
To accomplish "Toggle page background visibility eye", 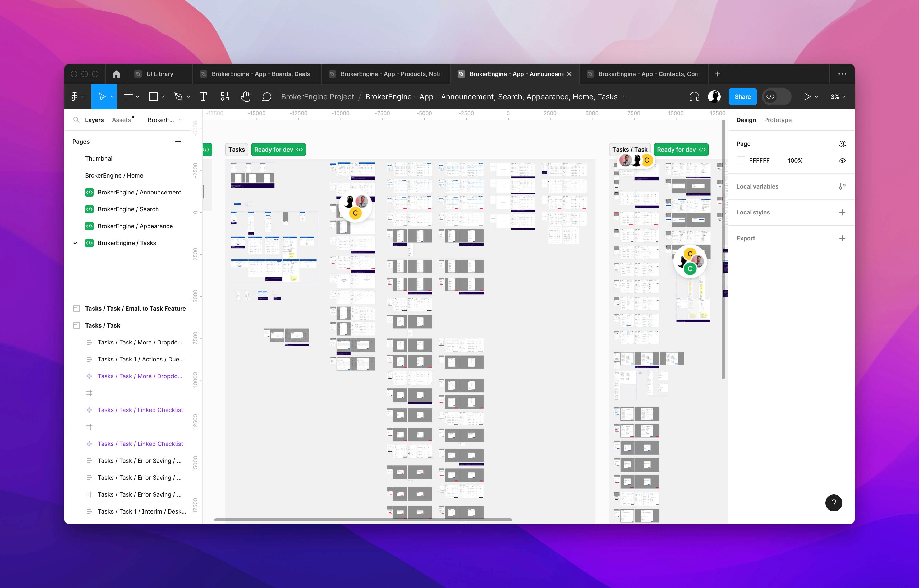I will pyautogui.click(x=842, y=161).
